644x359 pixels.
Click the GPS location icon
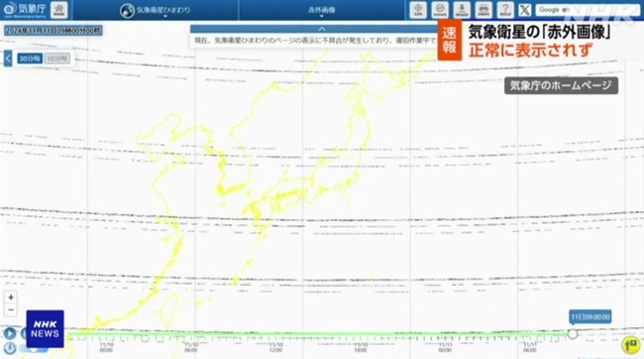click(x=418, y=10)
